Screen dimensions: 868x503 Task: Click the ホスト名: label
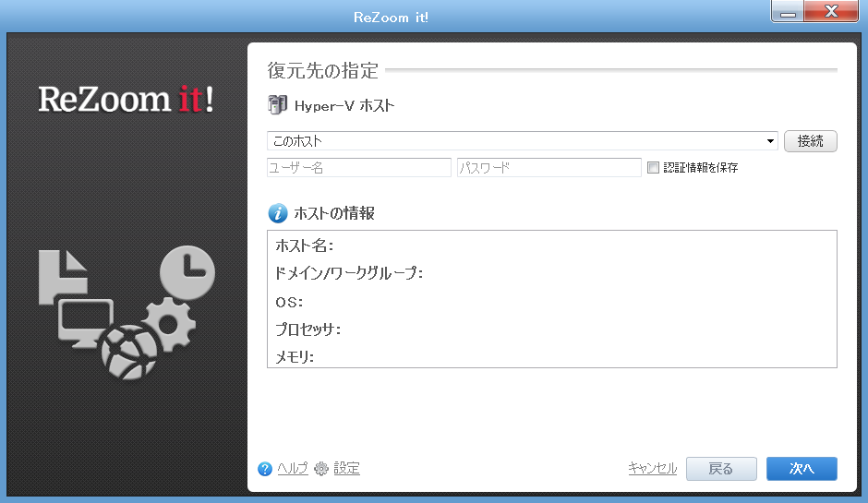point(305,246)
